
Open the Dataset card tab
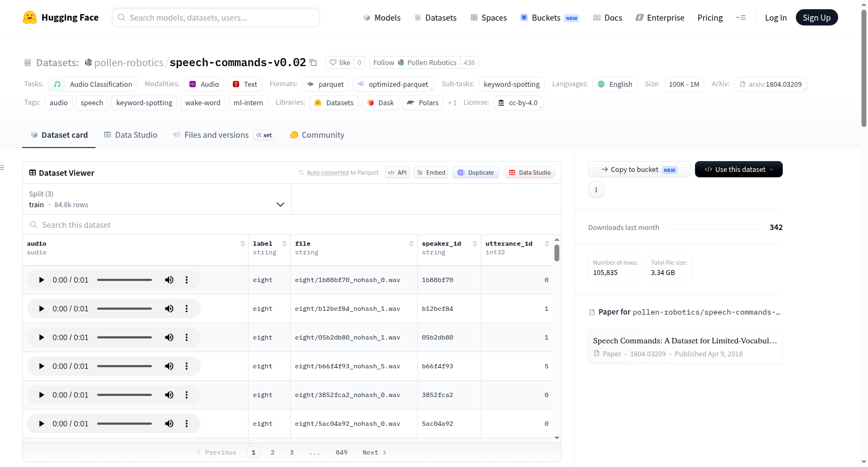(x=59, y=135)
